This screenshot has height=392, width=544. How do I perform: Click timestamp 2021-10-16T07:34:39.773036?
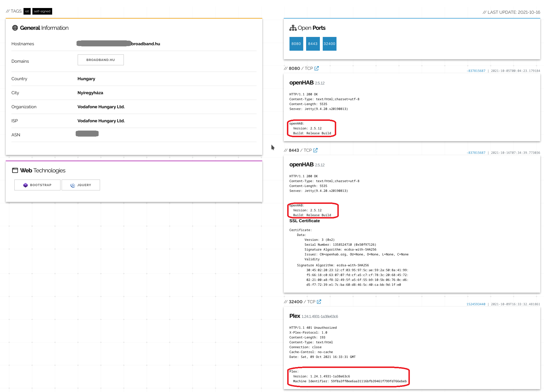click(515, 153)
